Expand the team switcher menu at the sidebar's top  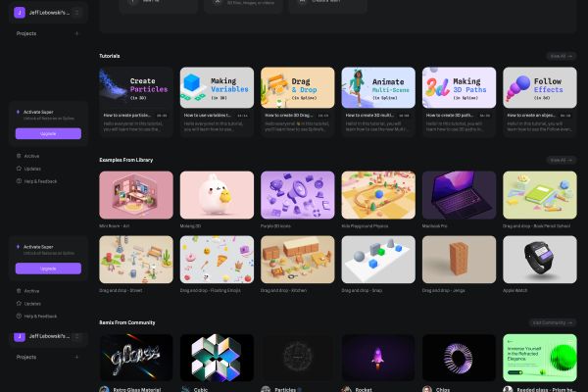point(76,13)
